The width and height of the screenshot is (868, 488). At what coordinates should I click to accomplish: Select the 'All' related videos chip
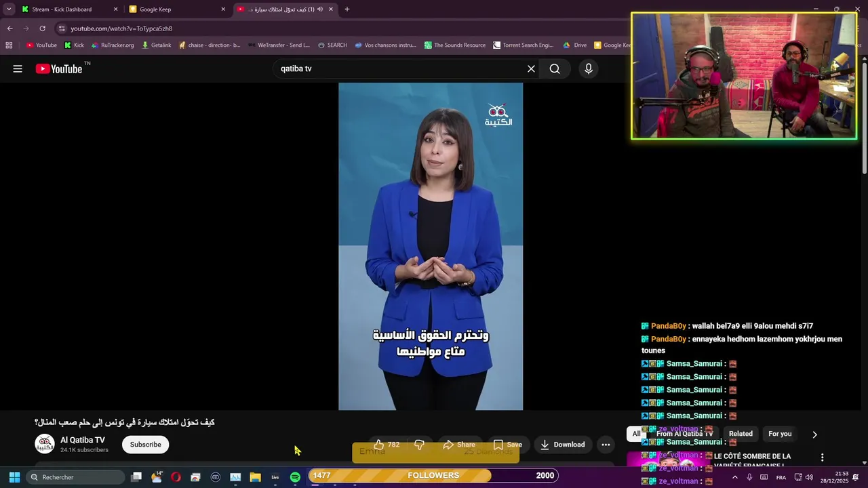(x=636, y=434)
